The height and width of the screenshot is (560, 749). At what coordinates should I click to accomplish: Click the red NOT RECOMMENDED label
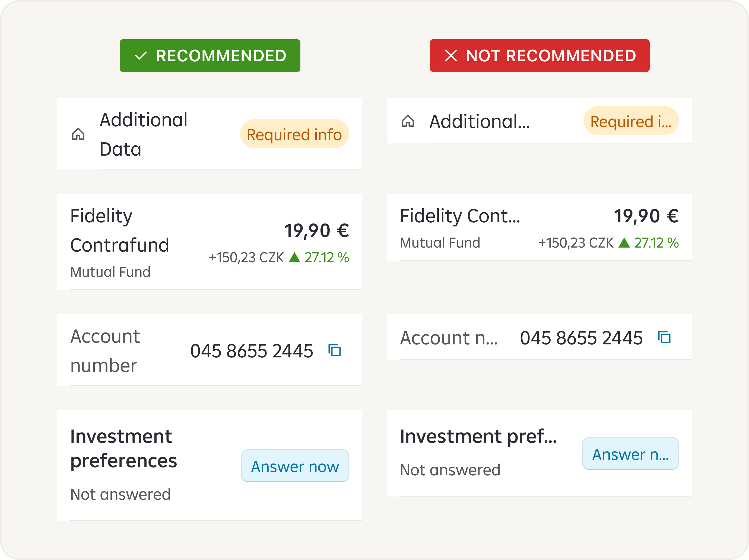pos(551,56)
